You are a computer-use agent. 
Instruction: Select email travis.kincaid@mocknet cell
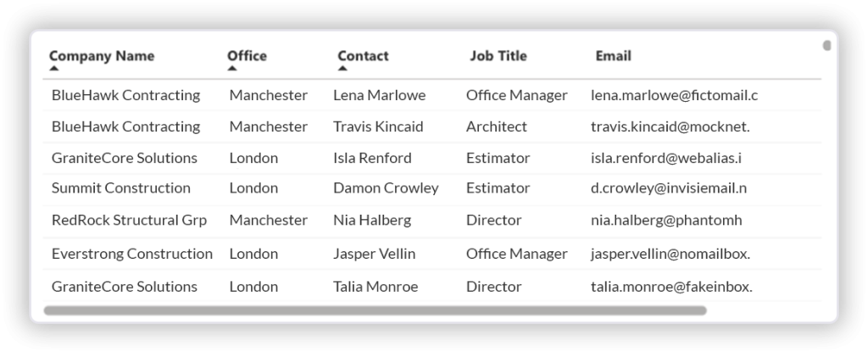(x=670, y=126)
